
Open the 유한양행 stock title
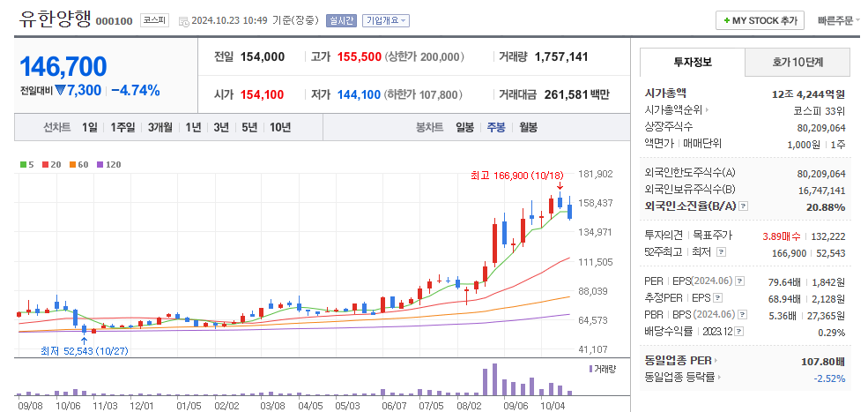[54, 19]
